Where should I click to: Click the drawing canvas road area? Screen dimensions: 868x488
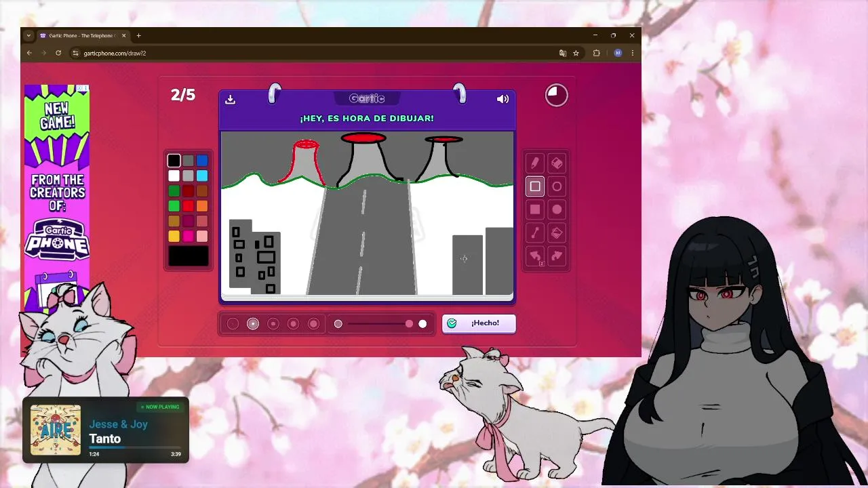(x=363, y=237)
